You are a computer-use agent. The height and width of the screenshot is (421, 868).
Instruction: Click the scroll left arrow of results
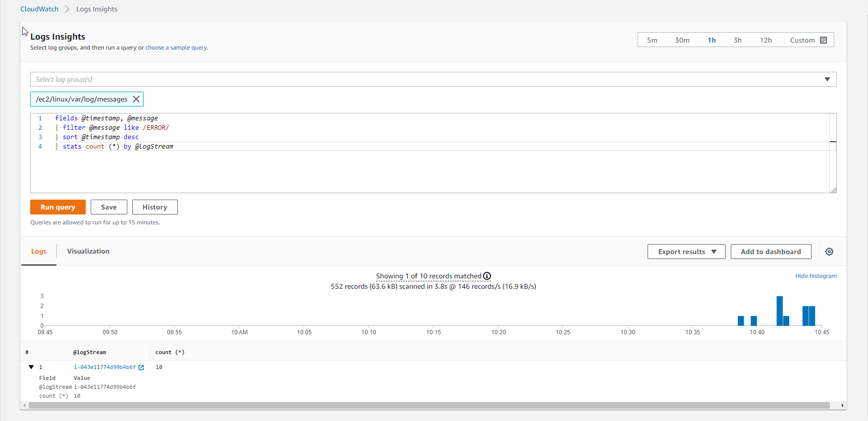click(x=24, y=405)
